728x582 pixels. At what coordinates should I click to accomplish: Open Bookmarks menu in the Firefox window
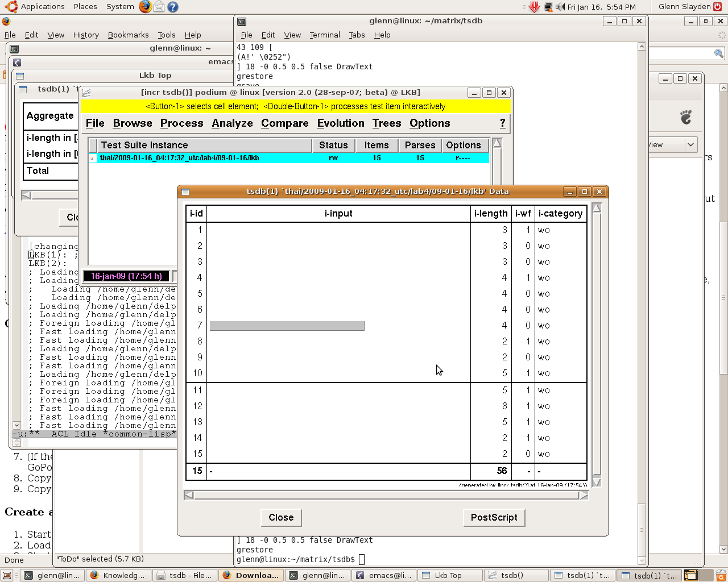pos(128,35)
